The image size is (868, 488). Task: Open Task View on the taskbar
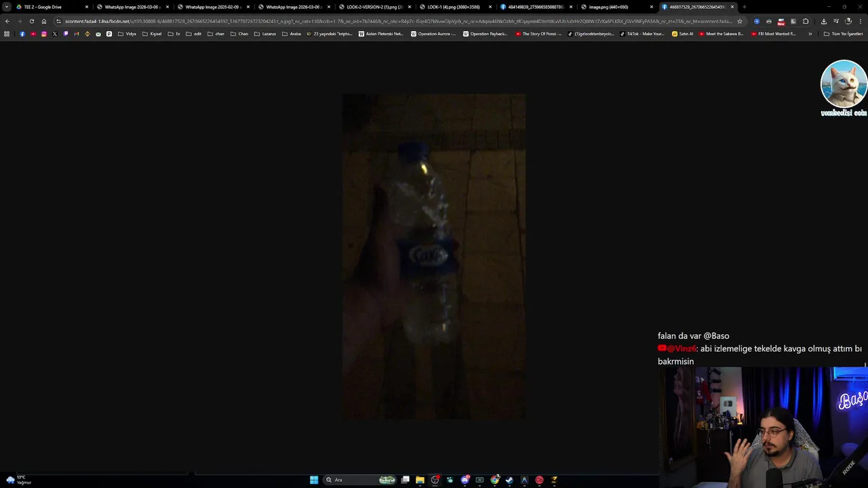point(405,480)
